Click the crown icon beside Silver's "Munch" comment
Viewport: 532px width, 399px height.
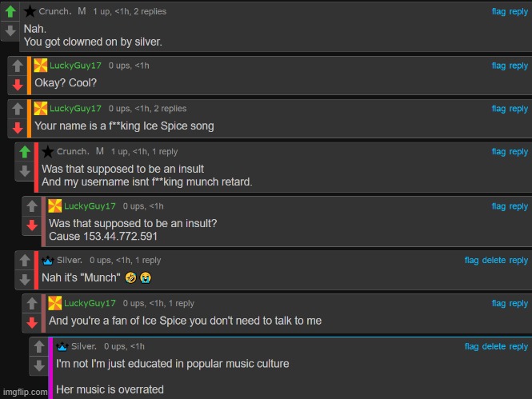pos(47,260)
